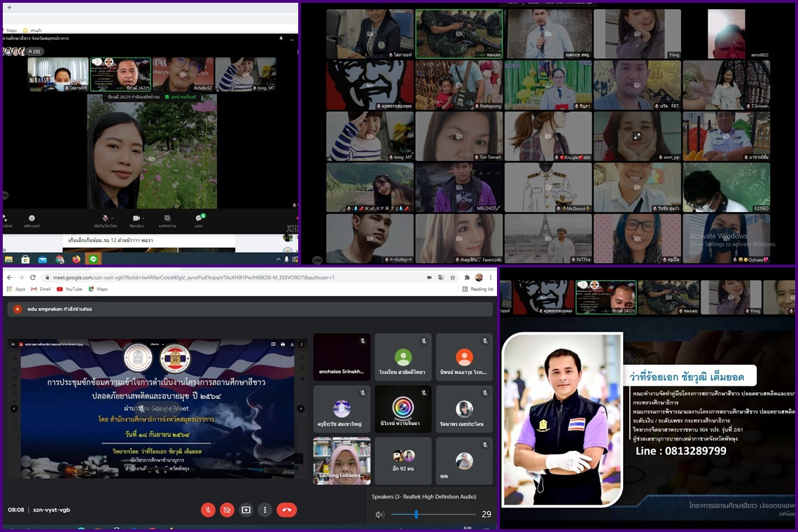
Task: Open the Chrome extensions puzzle icon
Action: point(467,277)
